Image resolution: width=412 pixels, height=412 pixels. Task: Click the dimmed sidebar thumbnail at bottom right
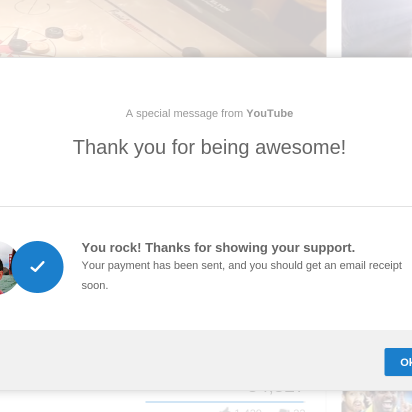click(x=377, y=401)
